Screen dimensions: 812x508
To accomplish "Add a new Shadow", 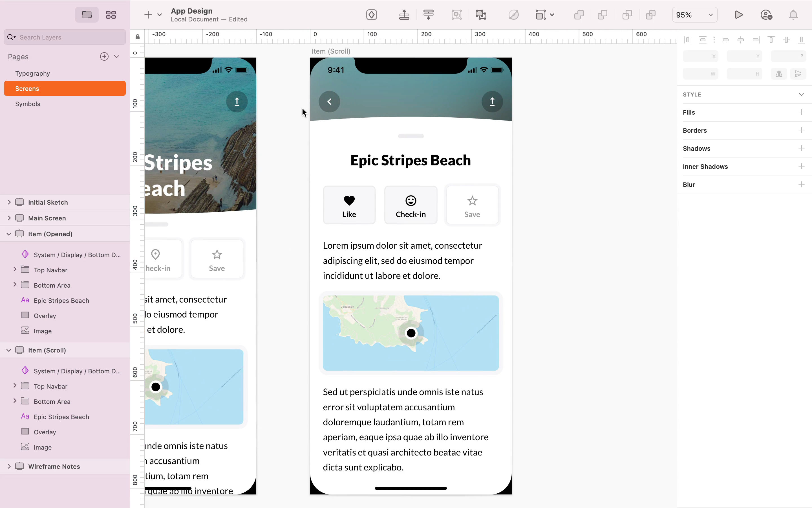I will click(802, 148).
